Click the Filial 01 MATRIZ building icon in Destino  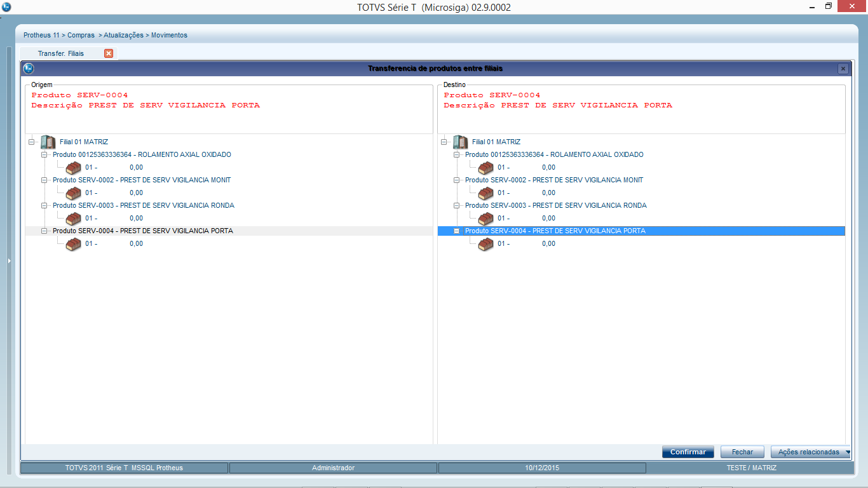click(461, 142)
